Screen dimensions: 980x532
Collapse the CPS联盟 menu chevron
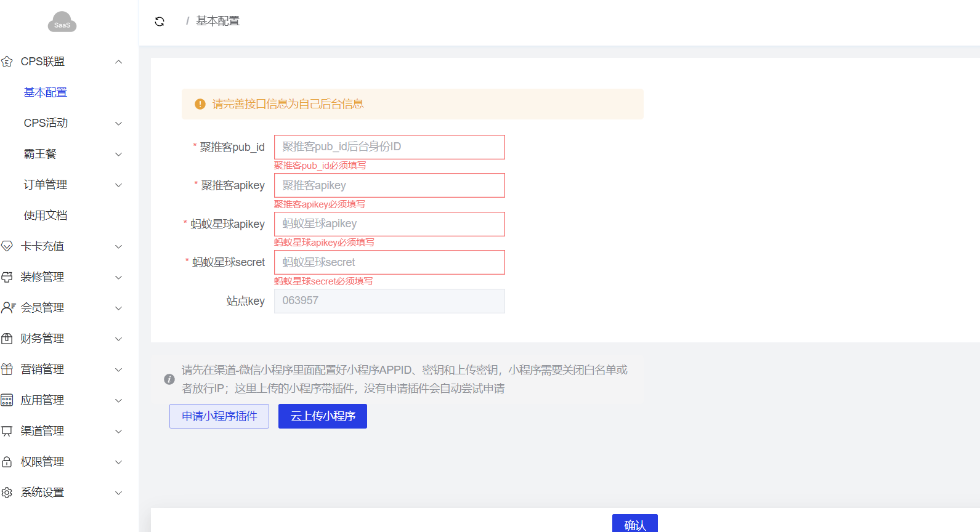(x=119, y=62)
